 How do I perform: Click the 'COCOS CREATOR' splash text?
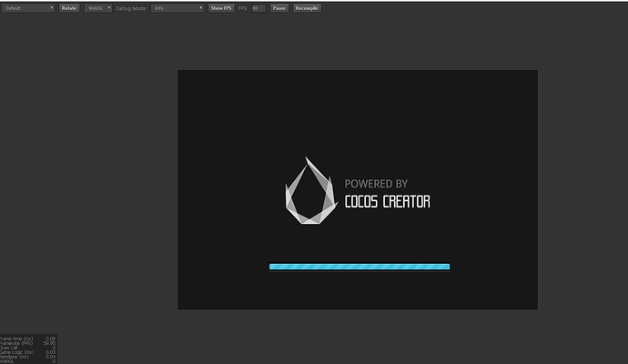(x=388, y=202)
